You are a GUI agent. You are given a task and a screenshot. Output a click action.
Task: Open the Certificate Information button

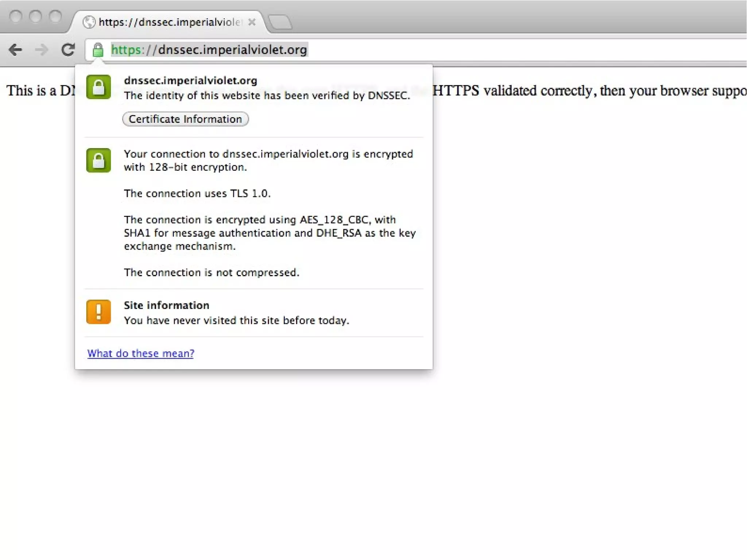click(185, 119)
